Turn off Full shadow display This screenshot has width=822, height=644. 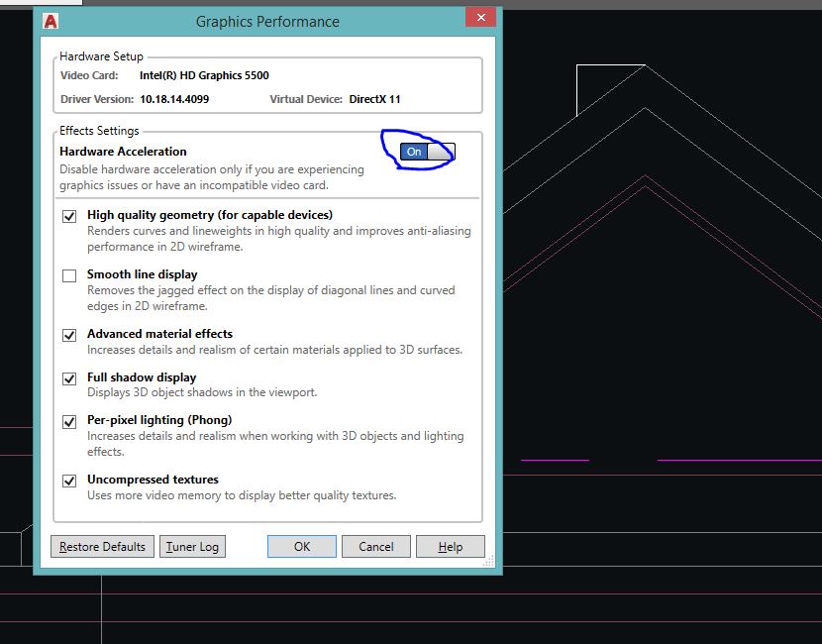[x=69, y=379]
